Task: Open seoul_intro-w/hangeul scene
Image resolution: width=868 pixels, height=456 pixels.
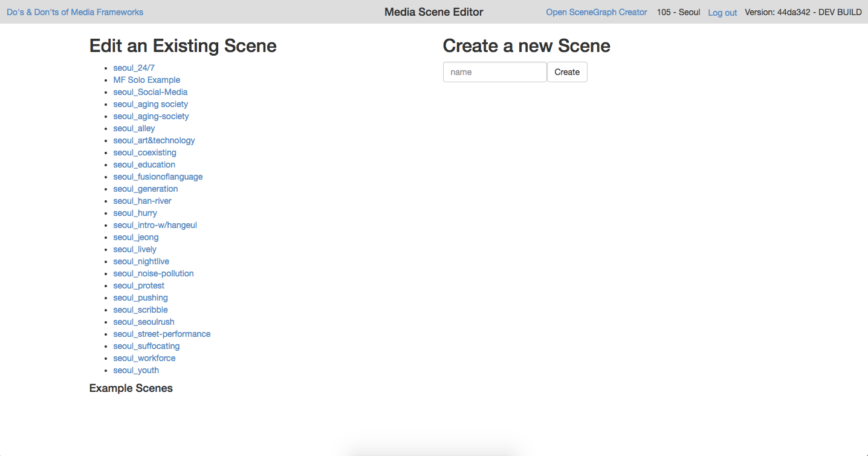Action: [155, 225]
